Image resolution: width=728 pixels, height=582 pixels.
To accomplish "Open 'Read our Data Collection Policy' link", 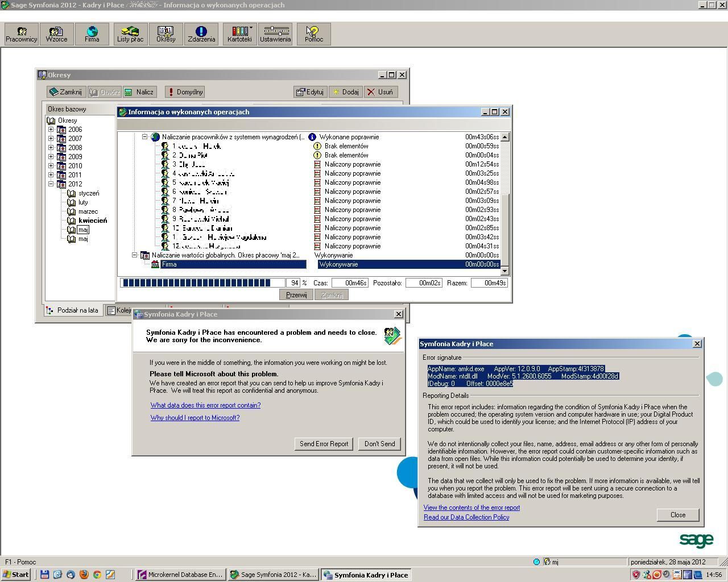I will (466, 517).
